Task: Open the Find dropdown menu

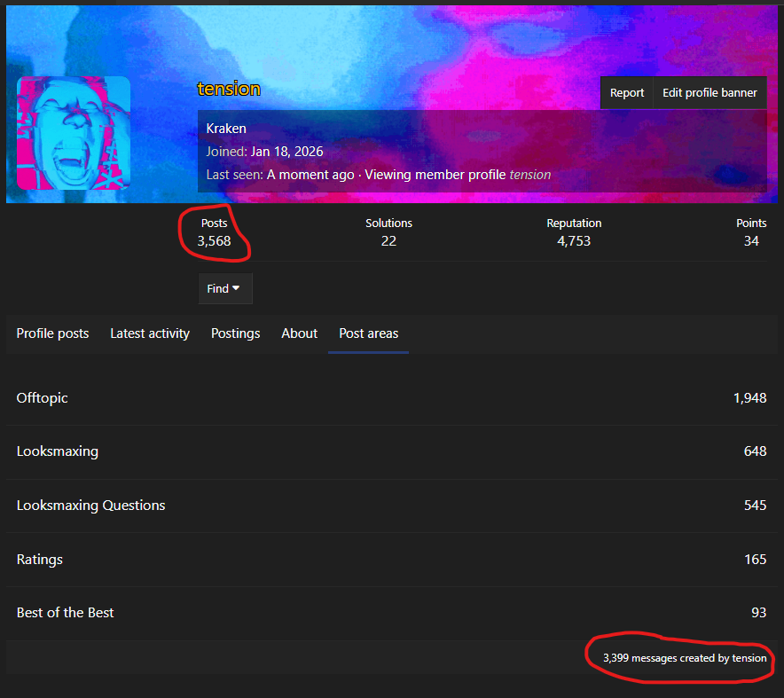Action: click(x=224, y=288)
